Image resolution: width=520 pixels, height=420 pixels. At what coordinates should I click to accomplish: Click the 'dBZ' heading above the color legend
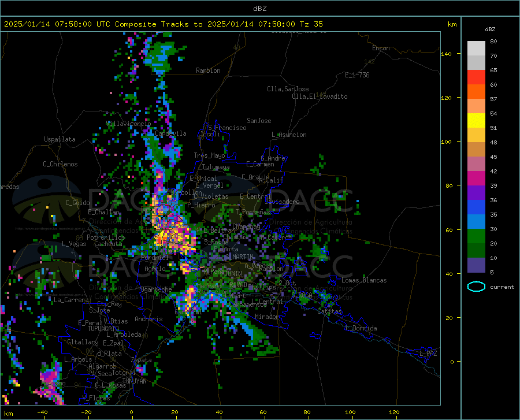coord(490,29)
